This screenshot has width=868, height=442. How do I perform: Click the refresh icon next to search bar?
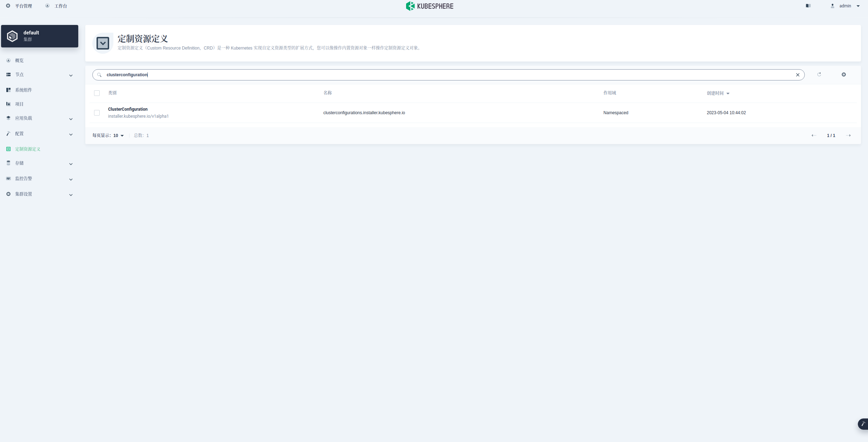click(x=820, y=74)
